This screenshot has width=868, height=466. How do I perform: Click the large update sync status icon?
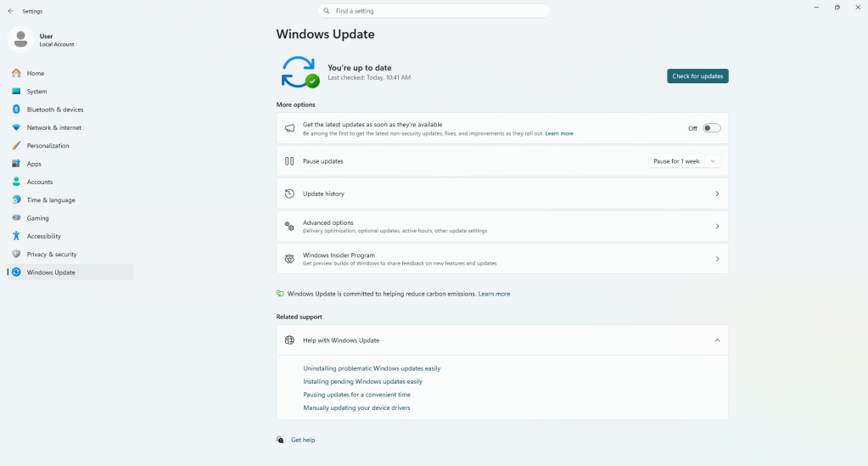(x=300, y=73)
